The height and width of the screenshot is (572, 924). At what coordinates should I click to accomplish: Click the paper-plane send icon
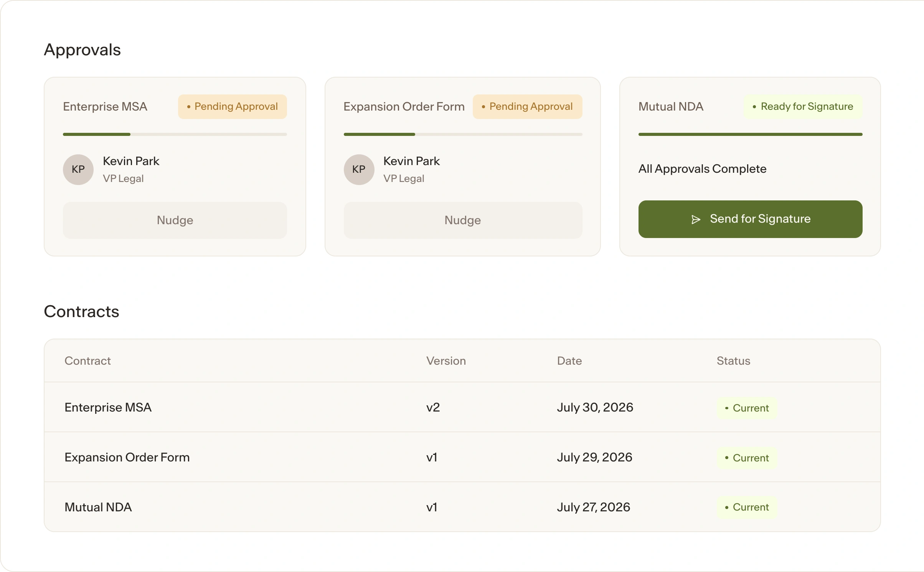(x=696, y=219)
